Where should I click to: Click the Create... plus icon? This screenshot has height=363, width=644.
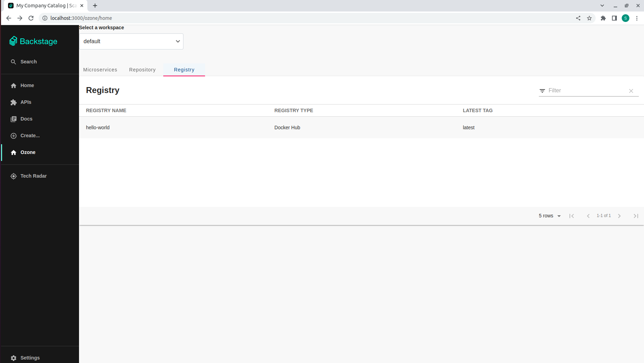tap(14, 136)
